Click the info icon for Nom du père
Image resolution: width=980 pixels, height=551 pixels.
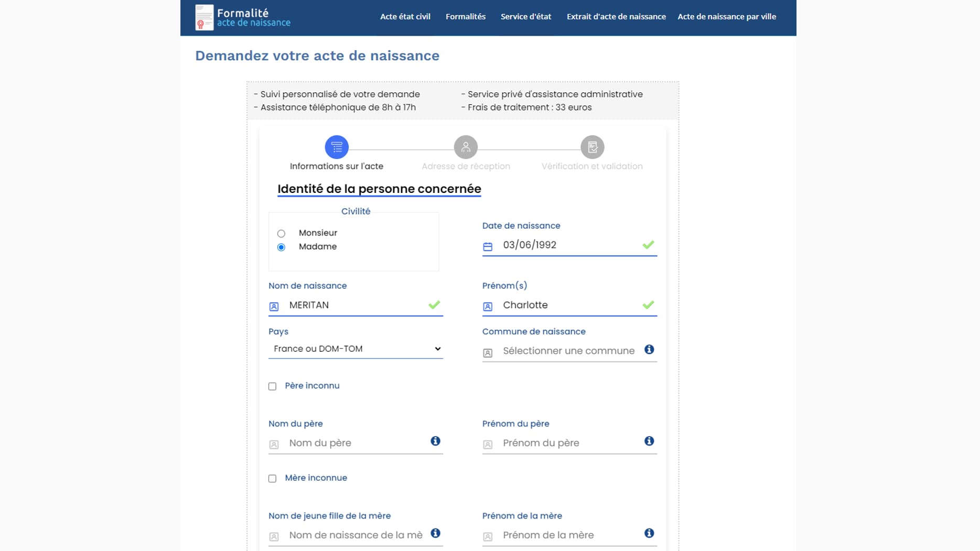[x=435, y=441]
